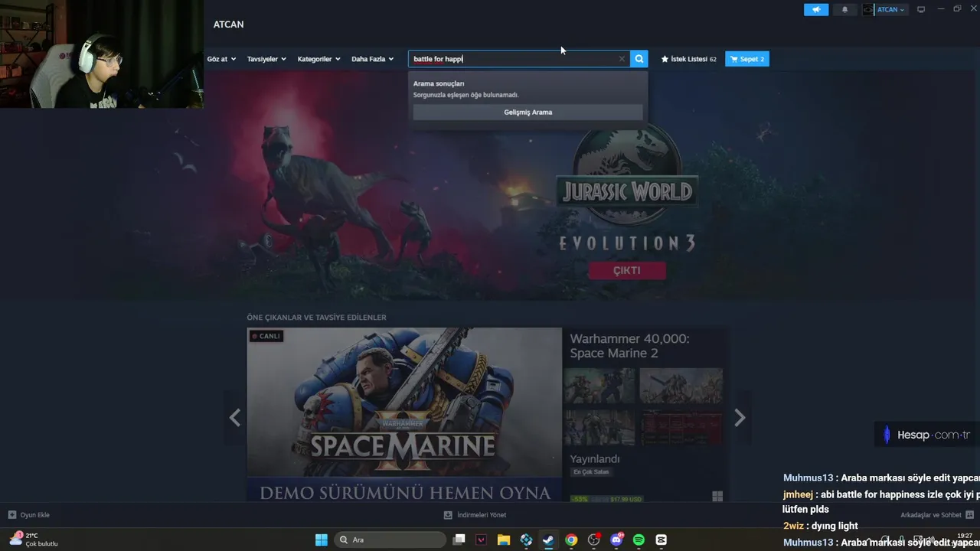View third Space Marine 2 screenshot thumbnail
Viewport: 980px width, 551px height.
tap(599, 427)
